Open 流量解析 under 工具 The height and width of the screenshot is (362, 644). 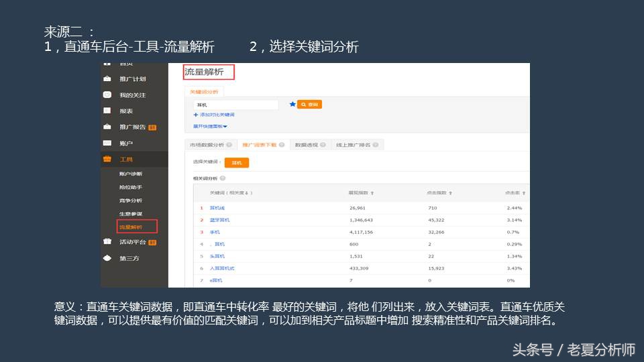(x=131, y=227)
